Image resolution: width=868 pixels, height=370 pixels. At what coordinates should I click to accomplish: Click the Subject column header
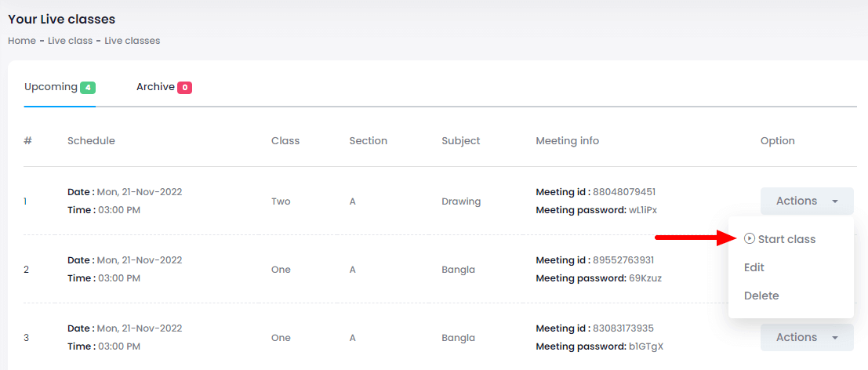[461, 141]
